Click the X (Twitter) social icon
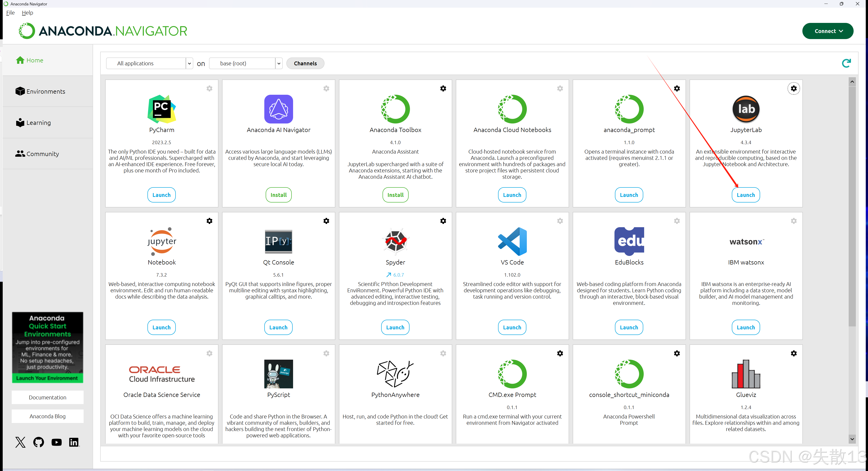Viewport: 868px width, 471px height. coord(20,442)
